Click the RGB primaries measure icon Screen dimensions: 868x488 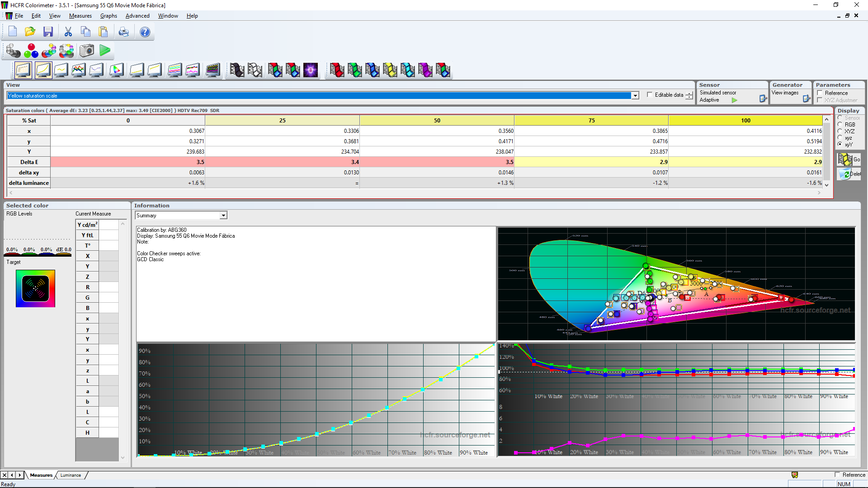click(31, 51)
